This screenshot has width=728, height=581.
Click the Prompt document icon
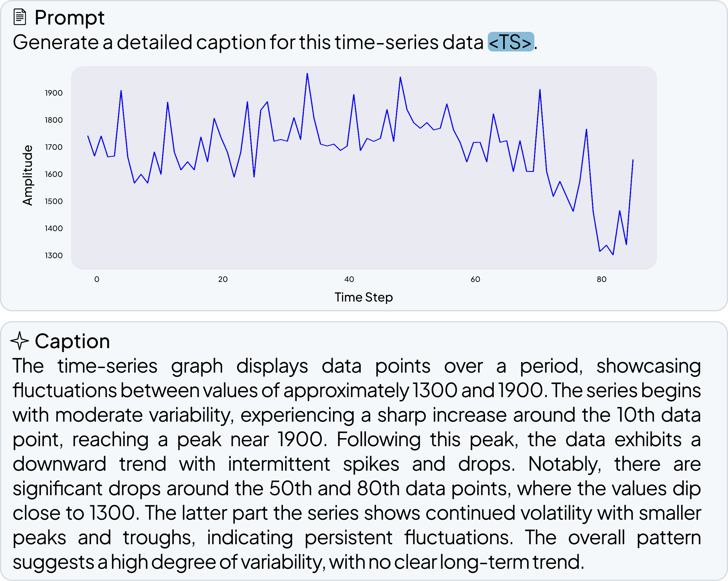click(20, 17)
